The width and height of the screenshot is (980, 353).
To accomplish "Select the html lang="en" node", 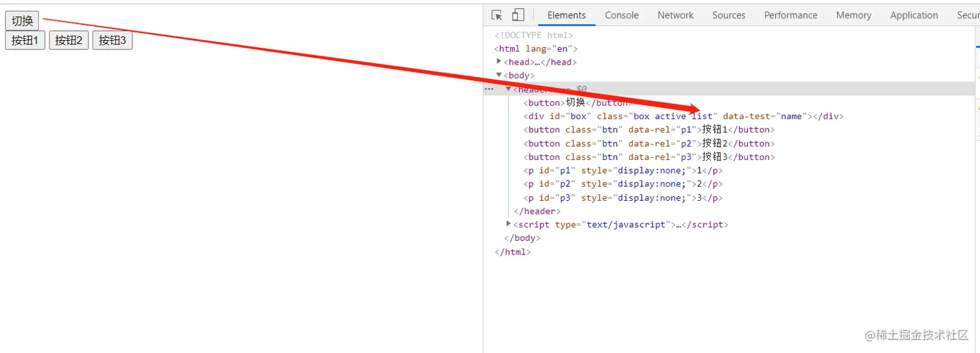I will (x=536, y=49).
